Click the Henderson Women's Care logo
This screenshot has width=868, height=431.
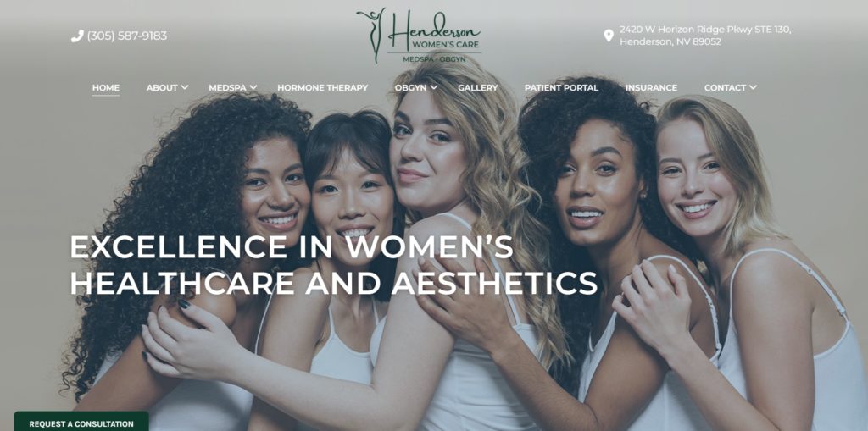[419, 36]
